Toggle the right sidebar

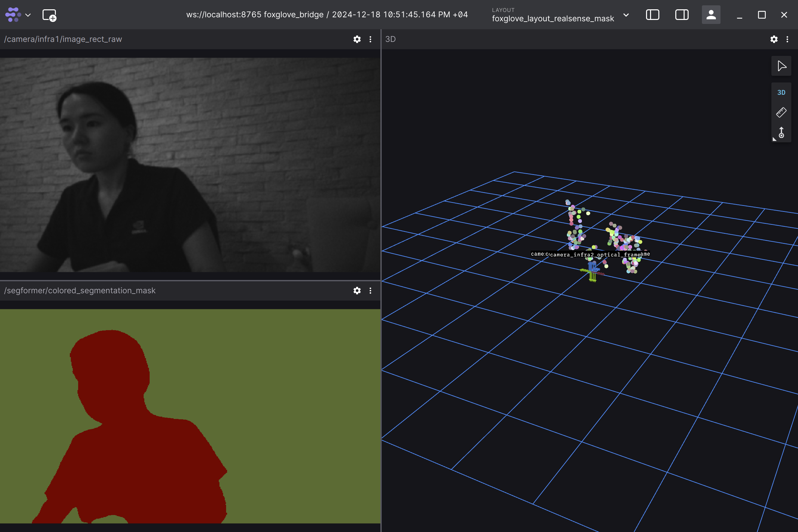[682, 15]
